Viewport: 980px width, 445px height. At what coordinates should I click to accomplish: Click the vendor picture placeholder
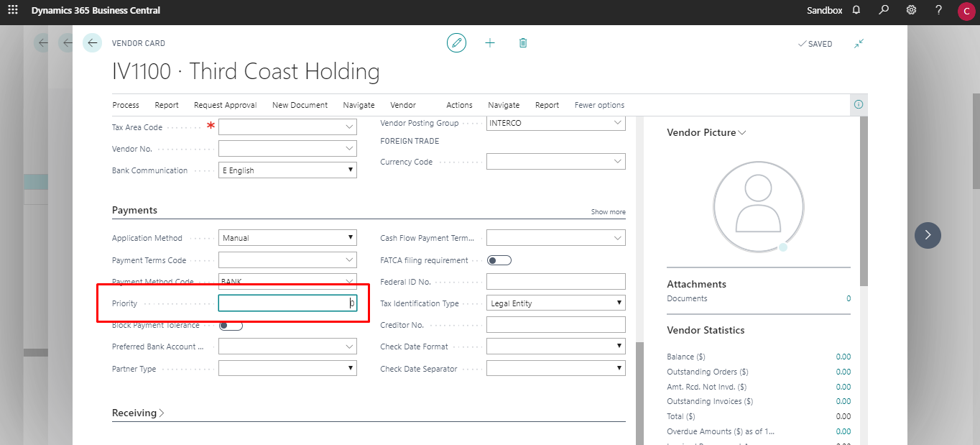point(758,207)
